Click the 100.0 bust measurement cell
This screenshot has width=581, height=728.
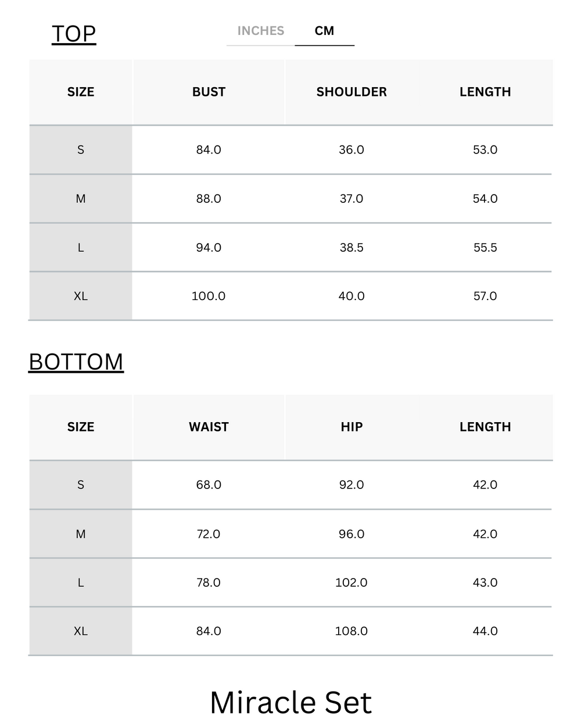tap(209, 297)
